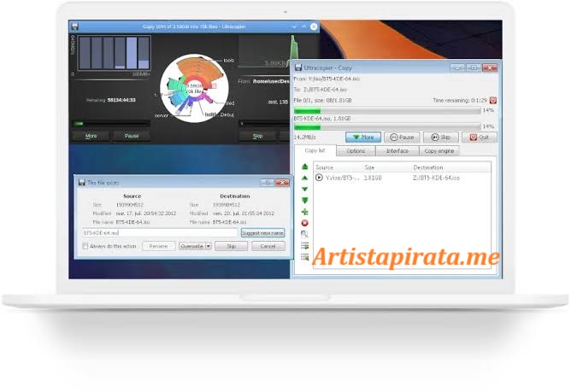Click the floppy icon in the Ultracopier - Copy title bar
571x392 pixels.
point(298,67)
